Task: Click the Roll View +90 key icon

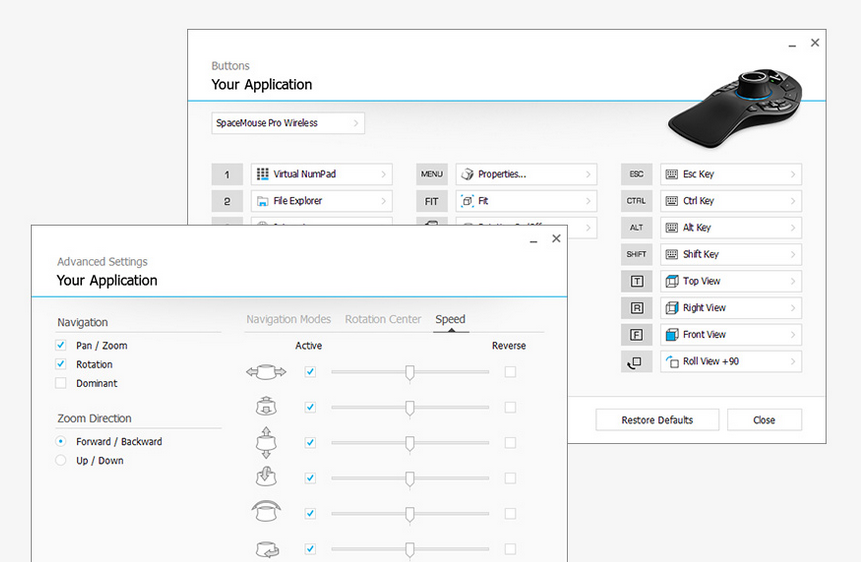Action: [637, 362]
